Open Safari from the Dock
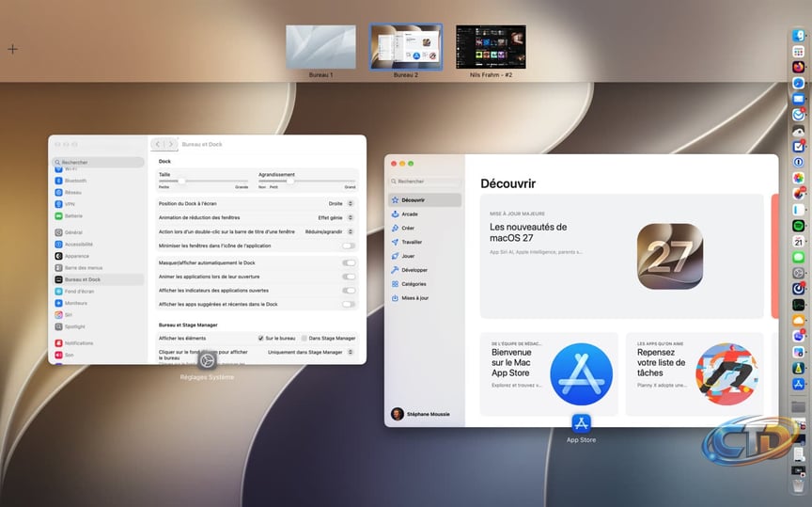The image size is (812, 507). 798,83
